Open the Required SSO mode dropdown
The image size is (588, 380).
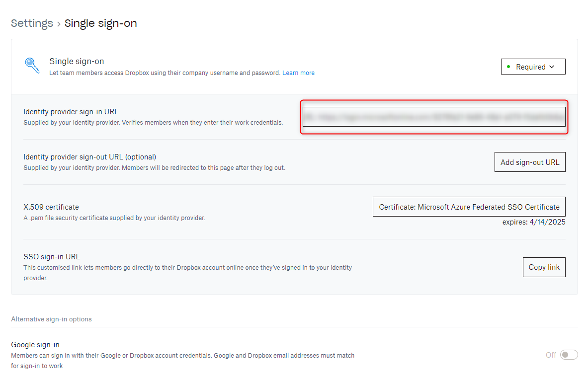(x=533, y=67)
